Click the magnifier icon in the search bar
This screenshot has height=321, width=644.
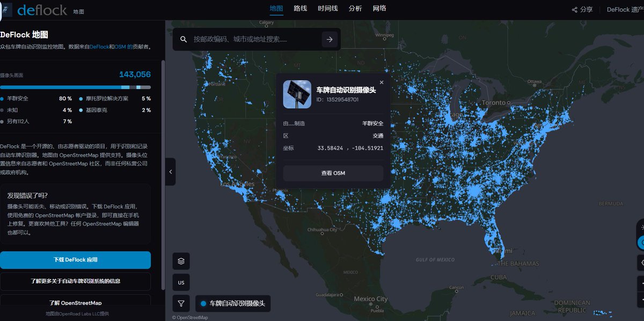(x=184, y=39)
